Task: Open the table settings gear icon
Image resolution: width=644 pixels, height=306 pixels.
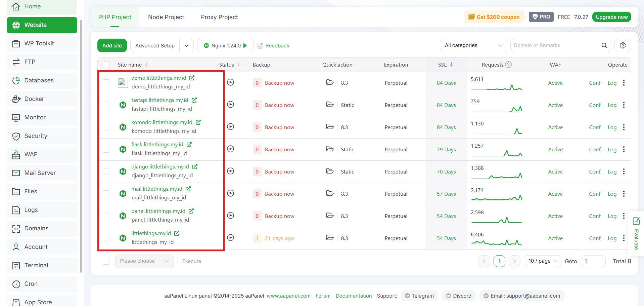Action: pyautogui.click(x=623, y=45)
